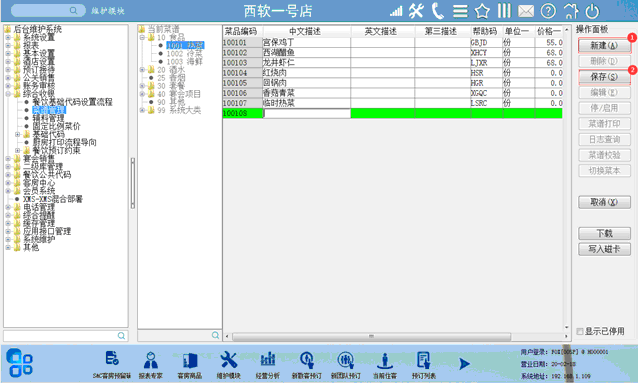
Task: Click the horizontal scrollbar under the table
Action: (371, 337)
